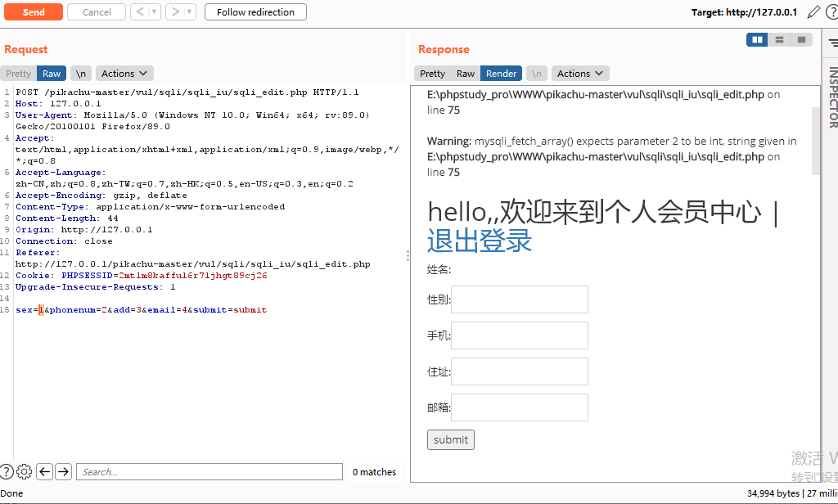Image resolution: width=838 pixels, height=504 pixels.
Task: Click the orange Send button
Action: (x=34, y=11)
